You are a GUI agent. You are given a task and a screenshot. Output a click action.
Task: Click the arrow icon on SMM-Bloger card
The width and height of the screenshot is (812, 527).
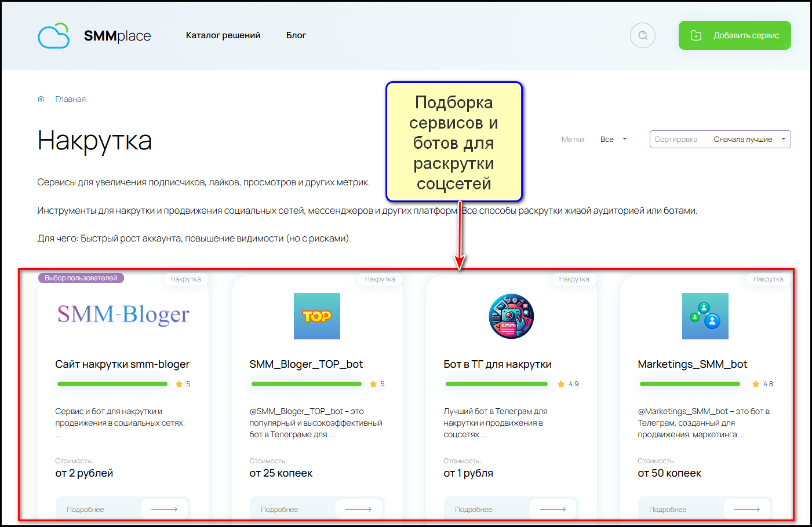coord(165,508)
